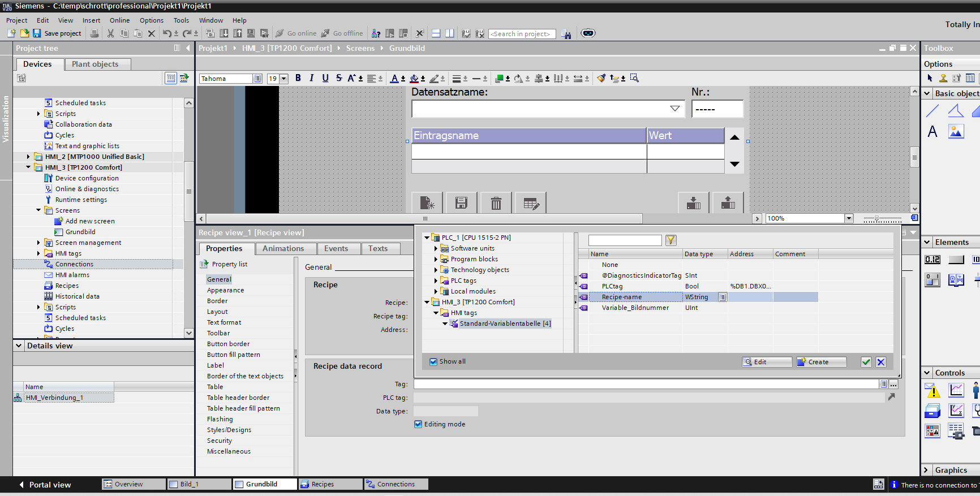Toggle the Show all checkbox
Image resolution: width=980 pixels, height=496 pixels.
pos(433,362)
